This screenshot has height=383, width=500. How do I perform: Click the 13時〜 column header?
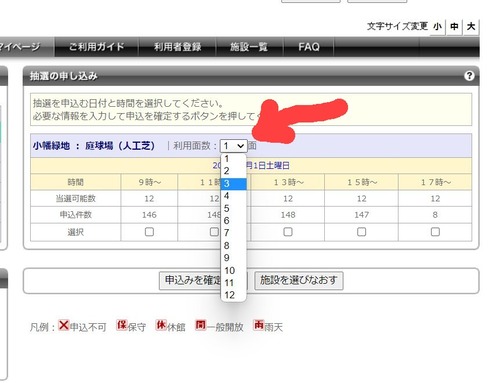(x=289, y=182)
